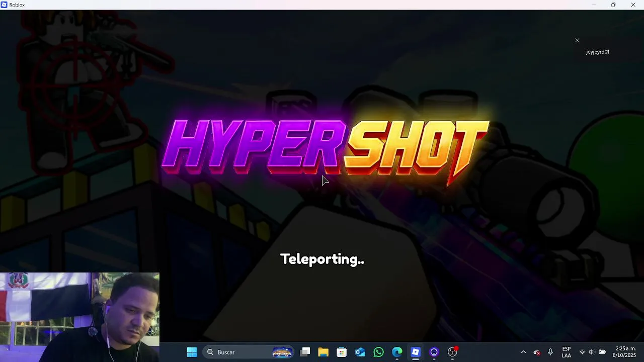
Task: Click the cloud sync error tray icon
Action: pos(537,352)
